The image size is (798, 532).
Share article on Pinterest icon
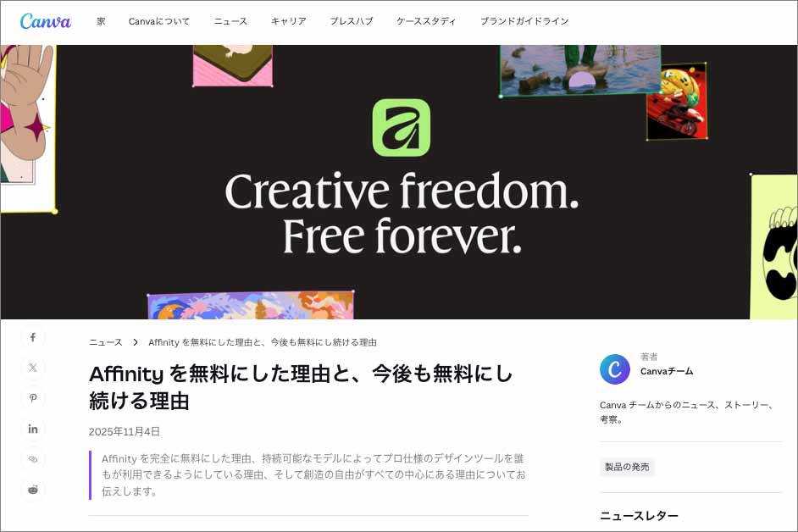click(33, 398)
